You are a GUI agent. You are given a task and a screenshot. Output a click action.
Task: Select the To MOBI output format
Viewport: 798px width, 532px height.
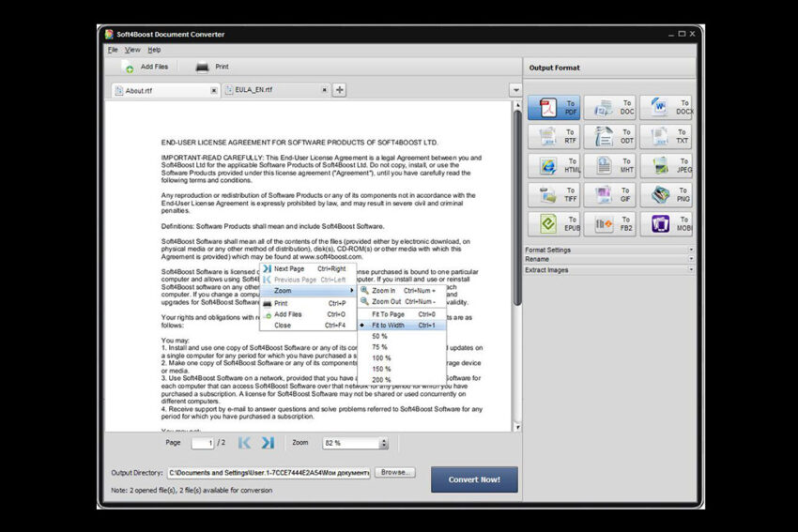click(x=667, y=224)
